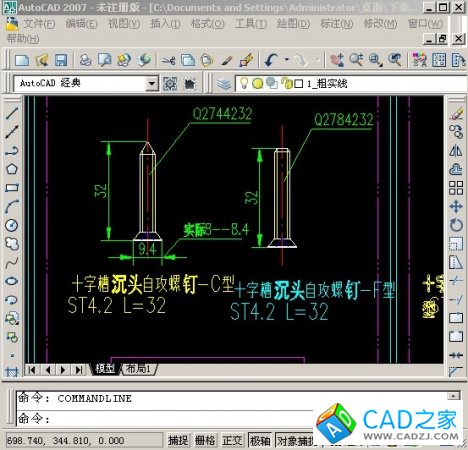The image size is (468, 450).
Task: Toggle 捕捉 snap mode in status bar
Action: pyautogui.click(x=178, y=440)
